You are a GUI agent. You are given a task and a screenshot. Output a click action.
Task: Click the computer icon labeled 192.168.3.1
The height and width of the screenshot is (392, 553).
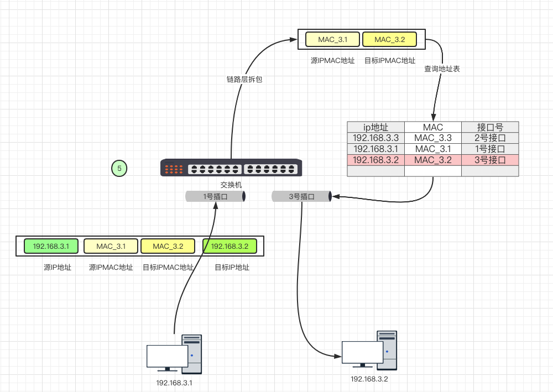(x=174, y=354)
